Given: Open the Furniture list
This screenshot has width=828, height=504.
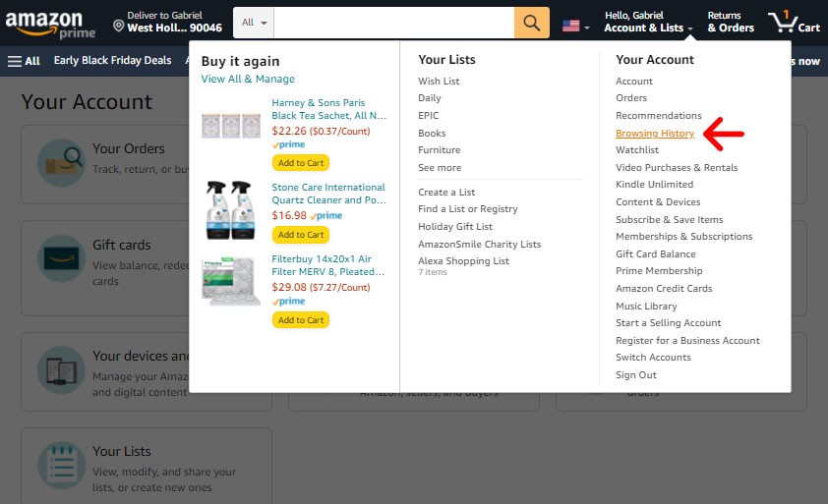Looking at the screenshot, I should click(440, 150).
